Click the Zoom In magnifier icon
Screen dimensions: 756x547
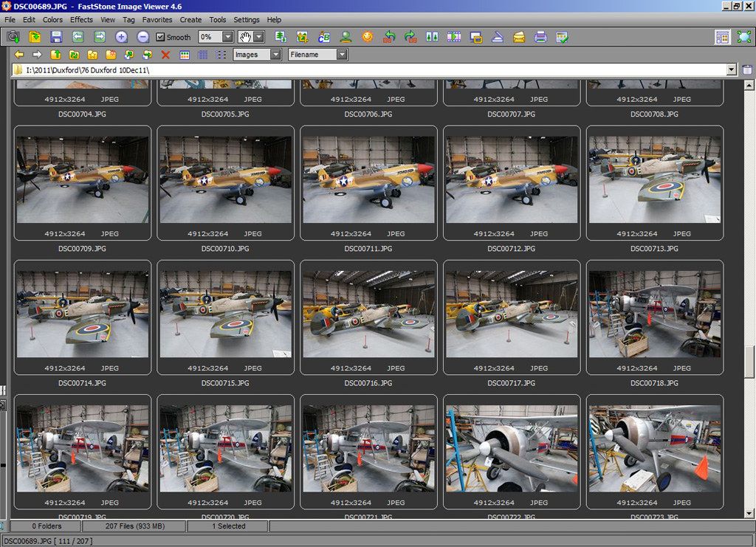122,37
